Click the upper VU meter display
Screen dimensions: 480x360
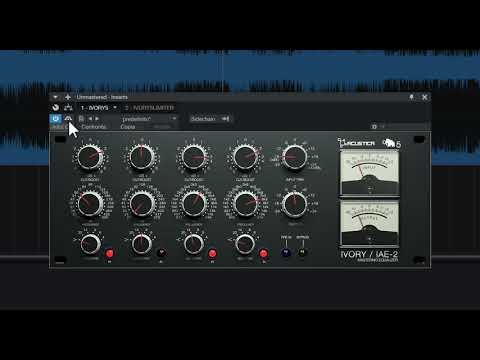pyautogui.click(x=369, y=173)
